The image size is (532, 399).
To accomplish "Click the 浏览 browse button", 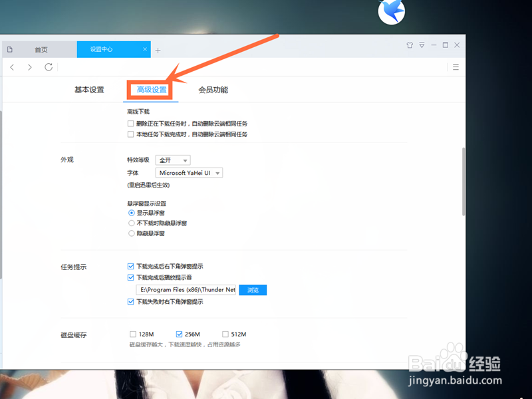I will [253, 290].
